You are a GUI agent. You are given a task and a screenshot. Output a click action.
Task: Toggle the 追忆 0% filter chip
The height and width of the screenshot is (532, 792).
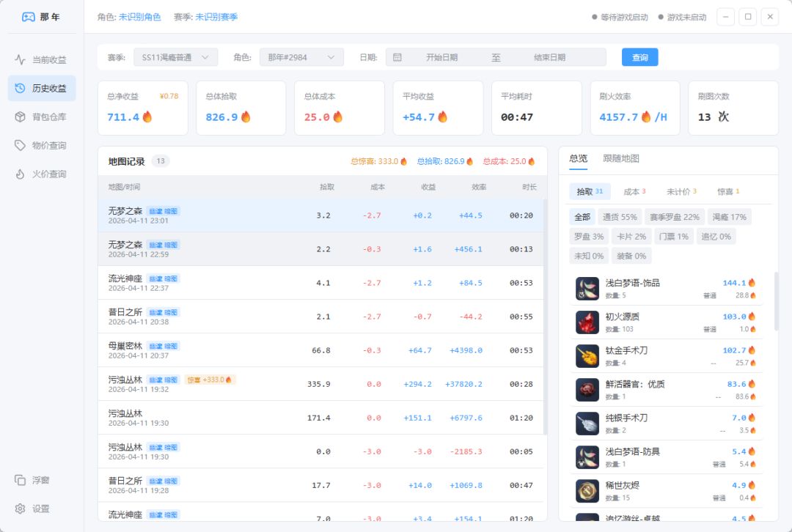[716, 236]
